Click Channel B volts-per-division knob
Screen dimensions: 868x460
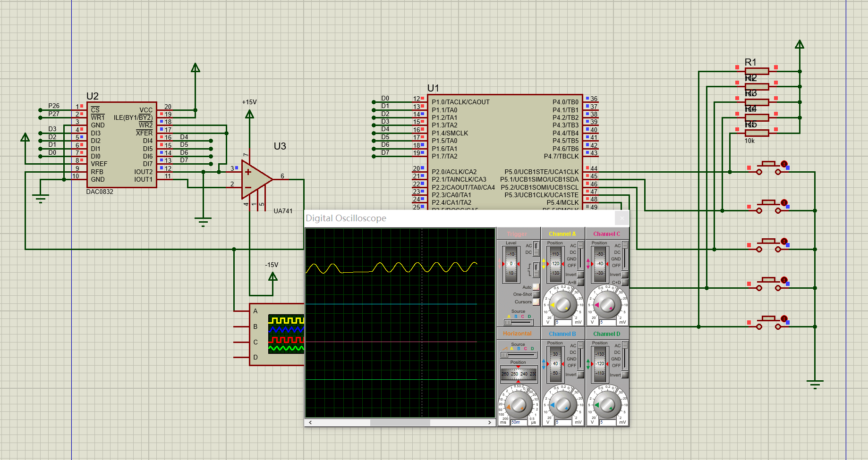(x=563, y=404)
